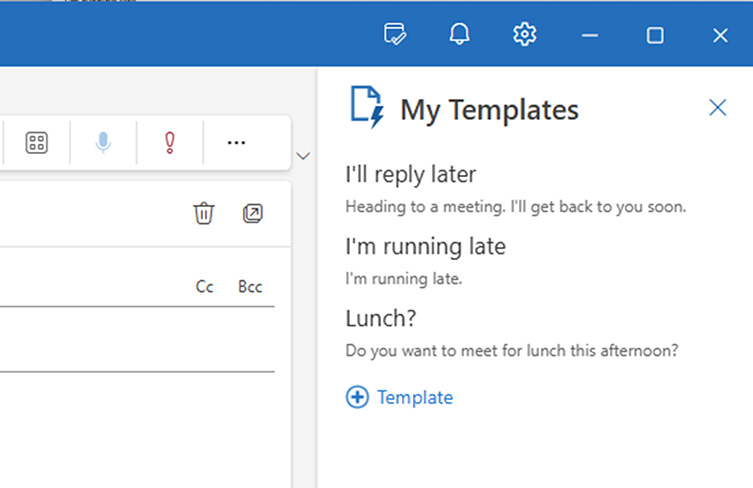The width and height of the screenshot is (753, 488).
Task: Start dictation with the microphone icon
Action: (x=103, y=143)
